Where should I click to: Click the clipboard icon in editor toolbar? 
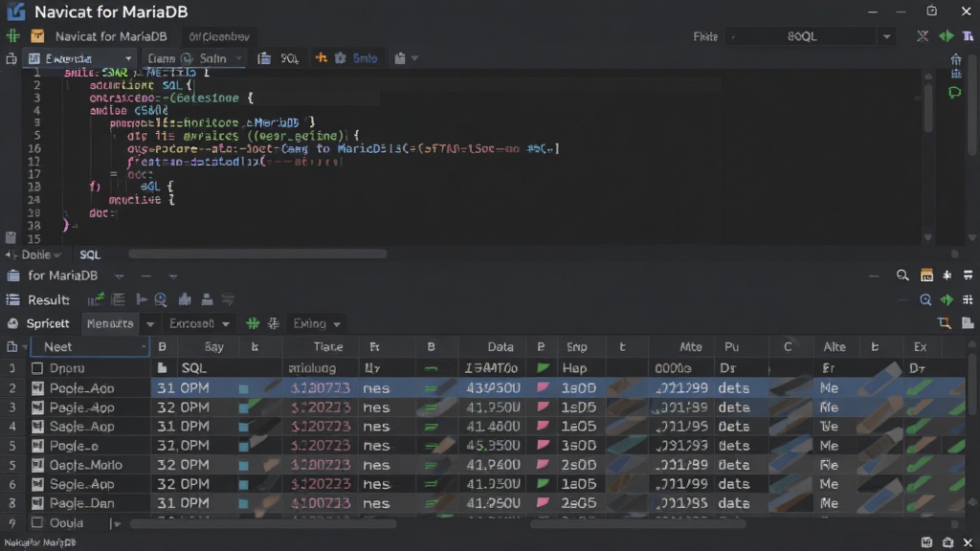click(x=400, y=58)
